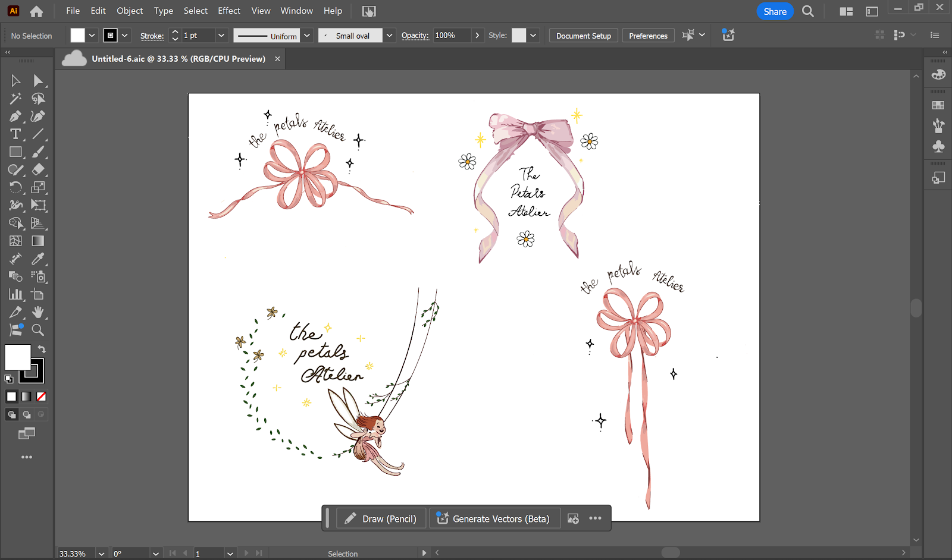Select the Magic Wand tool
952x560 pixels.
(15, 99)
